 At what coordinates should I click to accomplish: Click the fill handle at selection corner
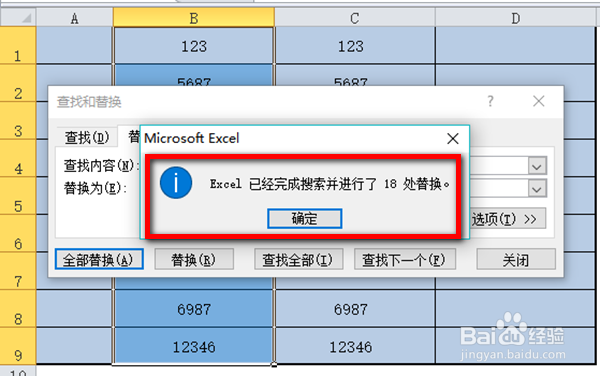(274, 364)
